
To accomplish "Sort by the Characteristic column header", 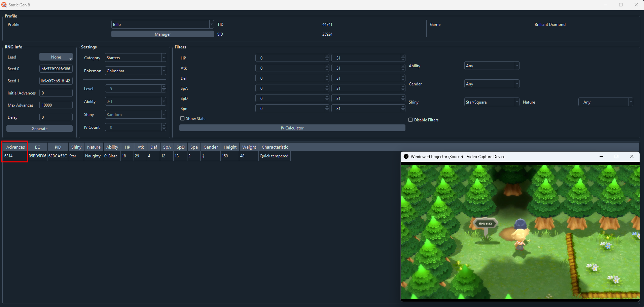I will click(275, 147).
